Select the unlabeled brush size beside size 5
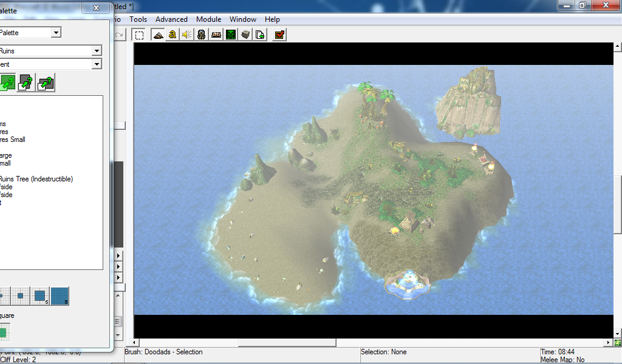Image resolution: width=622 pixels, height=364 pixels. [x=20, y=296]
